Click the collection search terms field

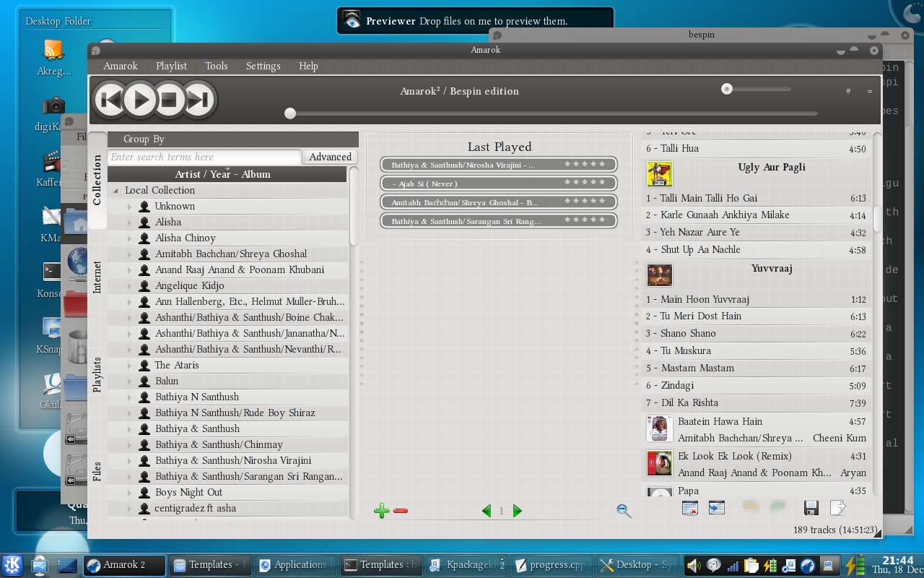point(204,157)
